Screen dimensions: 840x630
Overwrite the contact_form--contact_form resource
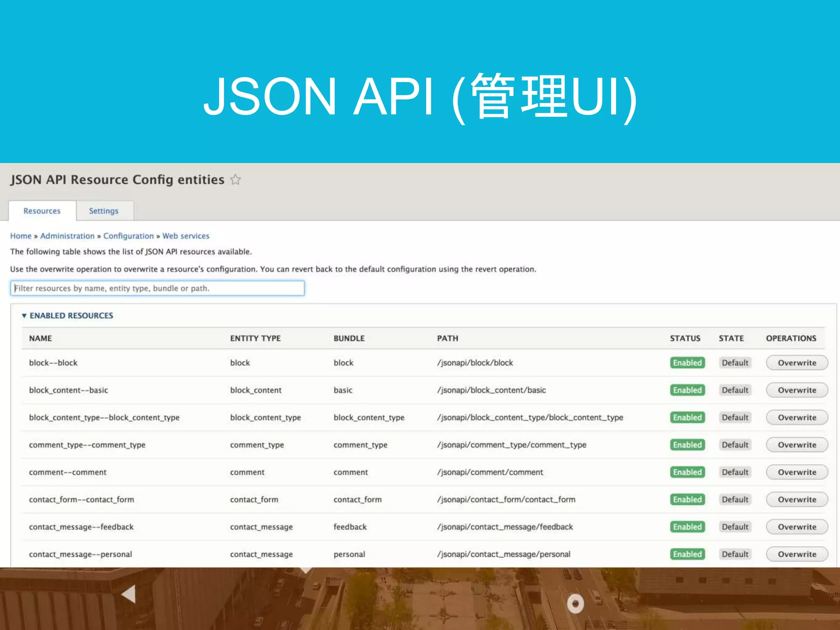[x=797, y=500]
